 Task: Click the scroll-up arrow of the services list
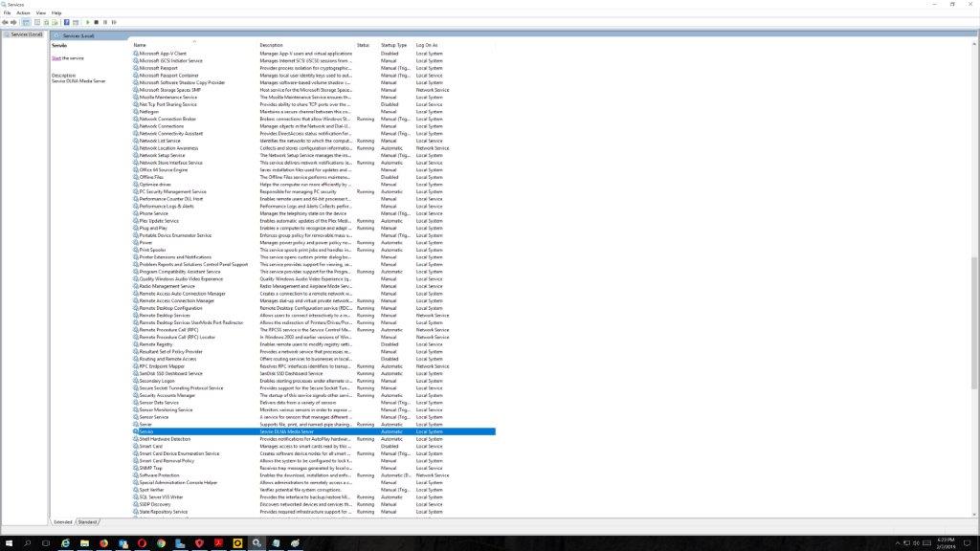(974, 44)
